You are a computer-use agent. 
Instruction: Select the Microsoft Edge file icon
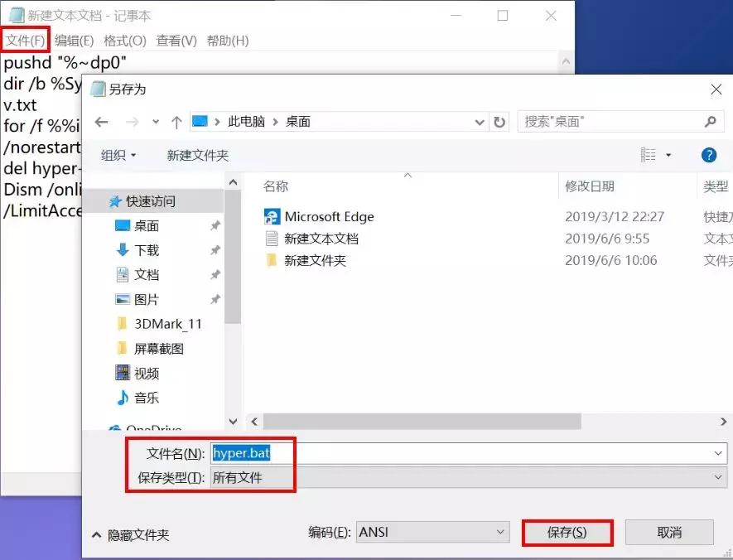tap(273, 216)
